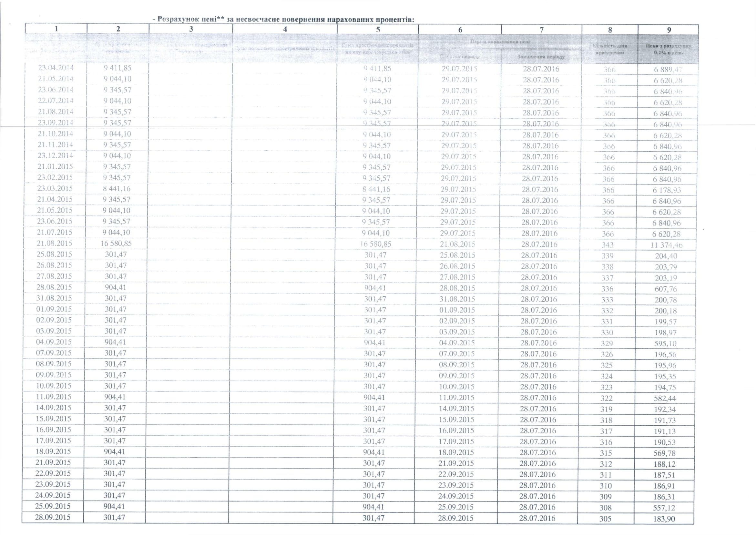
Task: Click the table title 'Розрахунок пені' heading
Action: click(x=283, y=19)
